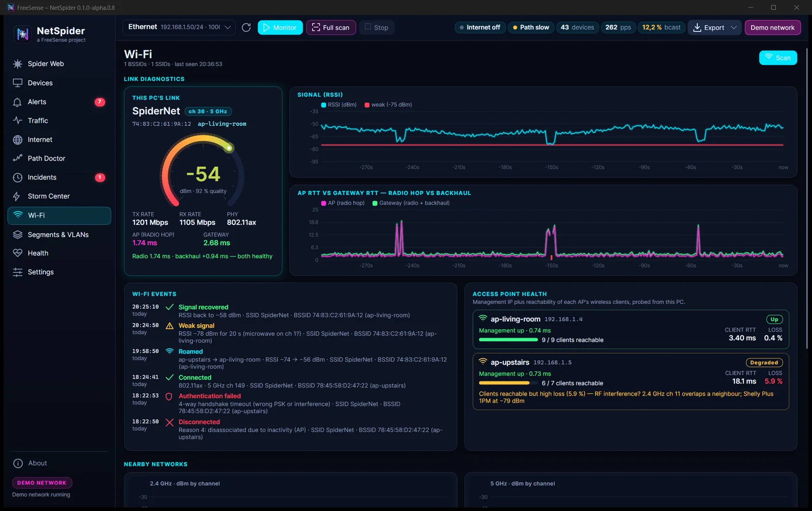Select the Wi-Fi sidebar item
Screen dimensions: 812x511
click(x=59, y=215)
